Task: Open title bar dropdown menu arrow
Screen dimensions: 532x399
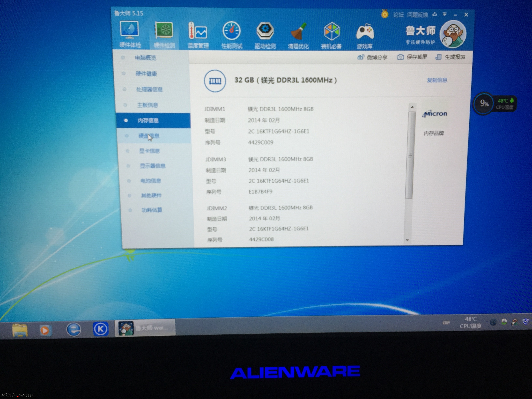Action: click(x=445, y=15)
